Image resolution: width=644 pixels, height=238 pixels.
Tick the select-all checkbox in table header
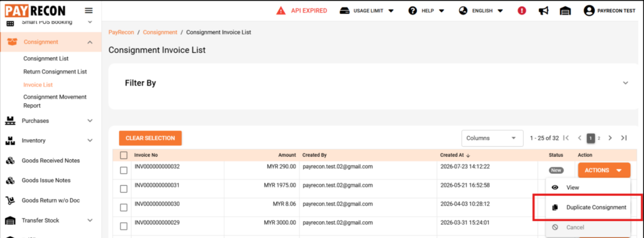pyautogui.click(x=124, y=156)
